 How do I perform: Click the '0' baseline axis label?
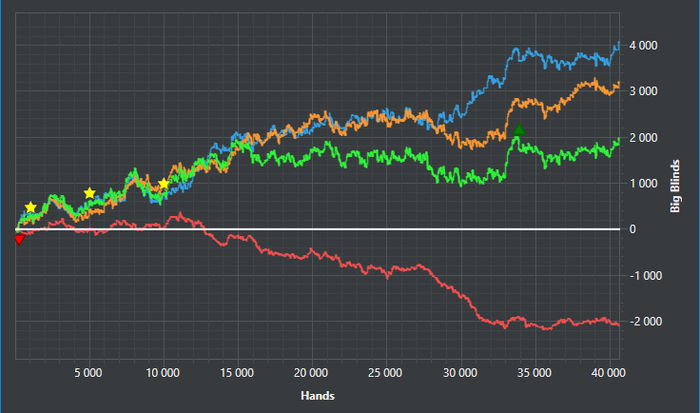[633, 229]
